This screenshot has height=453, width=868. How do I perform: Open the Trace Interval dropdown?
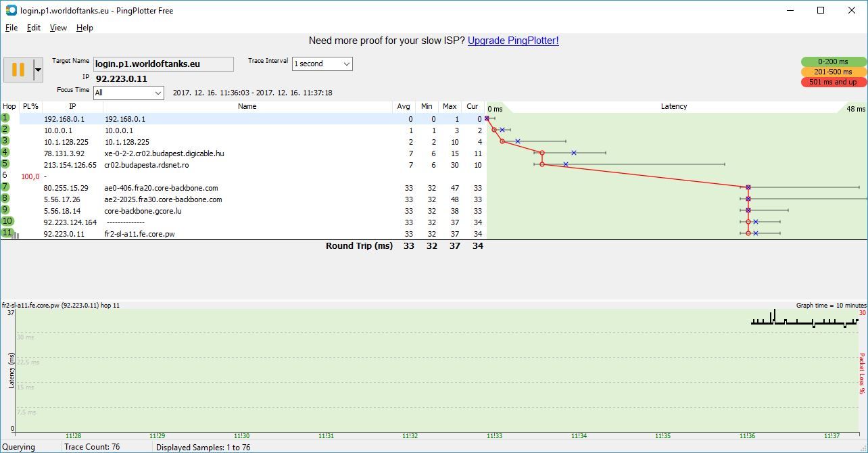click(322, 64)
